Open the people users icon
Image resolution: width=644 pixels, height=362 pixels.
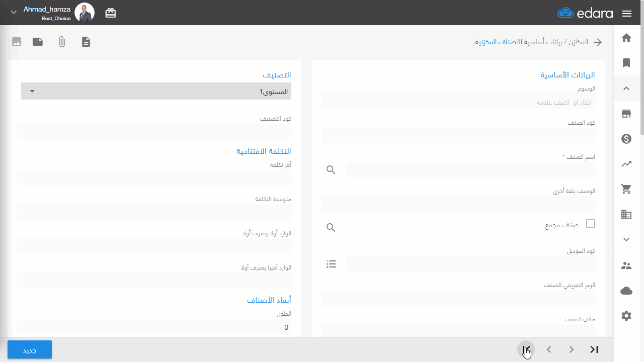[626, 265]
